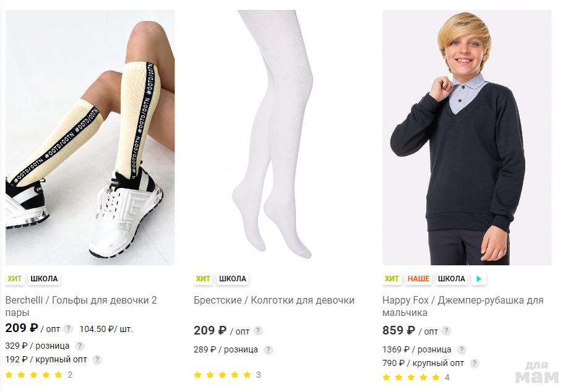
Task: Click help icon beside опт price for Брестские tights
Action: (x=258, y=331)
